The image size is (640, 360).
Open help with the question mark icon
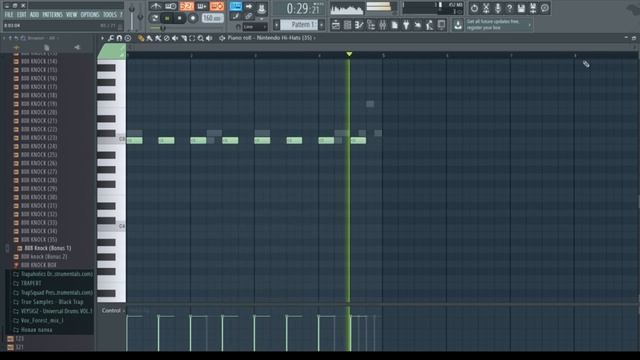point(509,8)
